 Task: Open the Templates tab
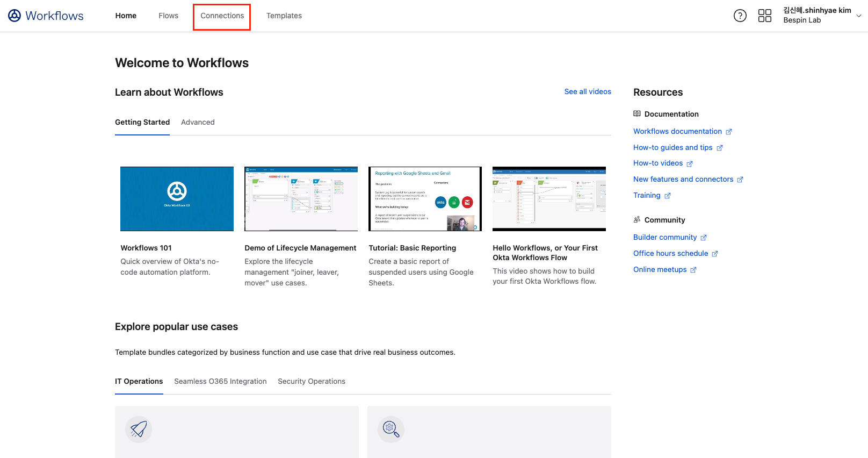click(284, 16)
